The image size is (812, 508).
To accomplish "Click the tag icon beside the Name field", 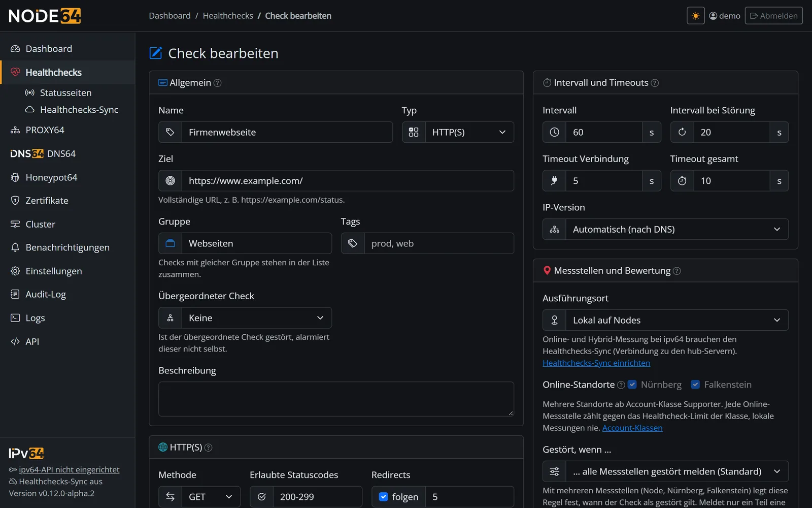I will [171, 132].
